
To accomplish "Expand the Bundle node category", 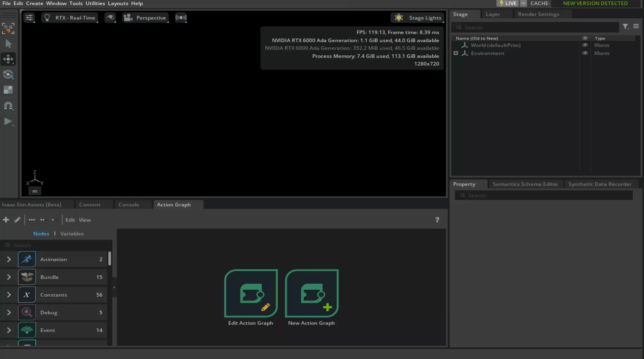I will point(9,277).
